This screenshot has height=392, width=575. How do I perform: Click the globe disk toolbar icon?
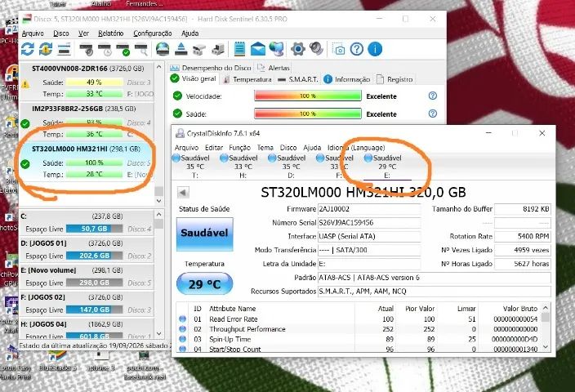[x=163, y=49]
